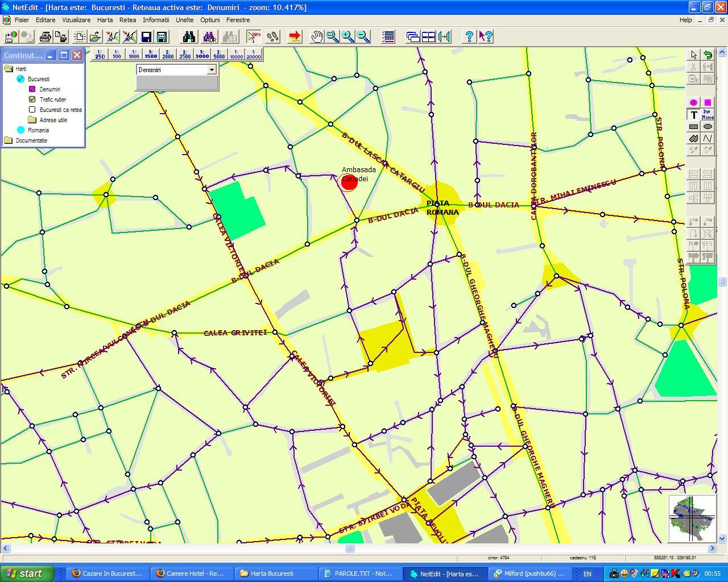Open the Denumiri dropdown list

(212, 70)
